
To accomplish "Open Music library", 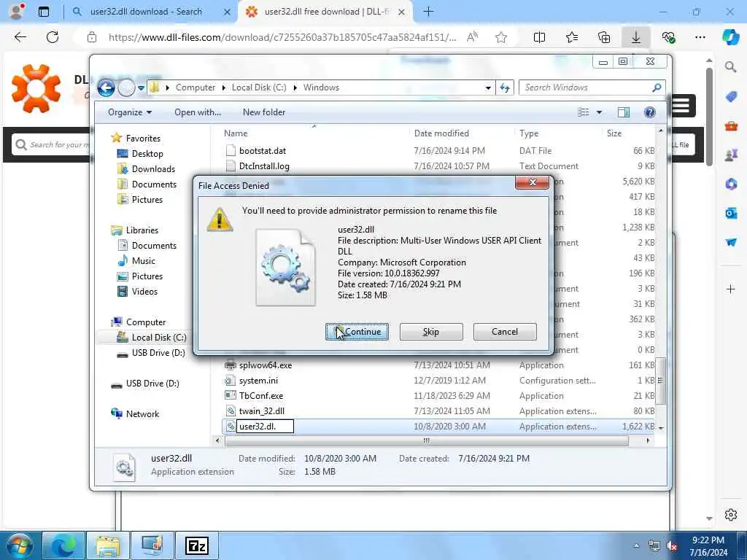I will [x=136, y=261].
